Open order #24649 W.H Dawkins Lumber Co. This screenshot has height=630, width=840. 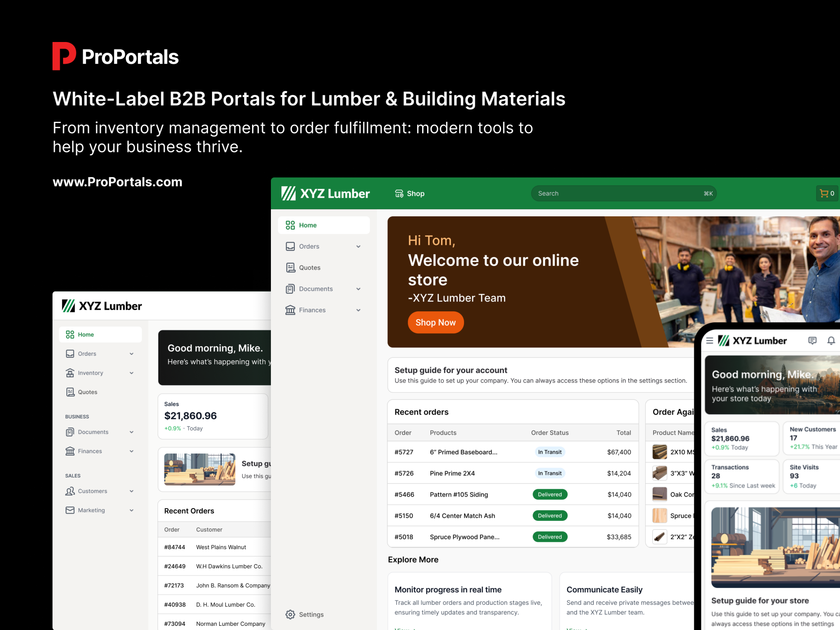pyautogui.click(x=214, y=566)
